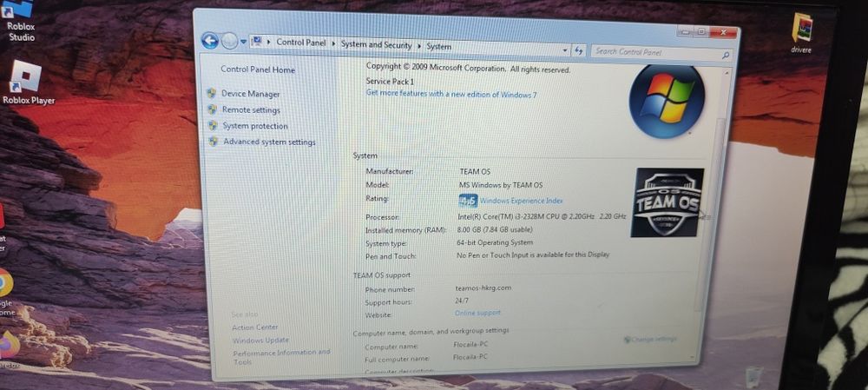The height and width of the screenshot is (390, 868).
Task: Click shield icon beside Change settings
Action: tap(628, 339)
